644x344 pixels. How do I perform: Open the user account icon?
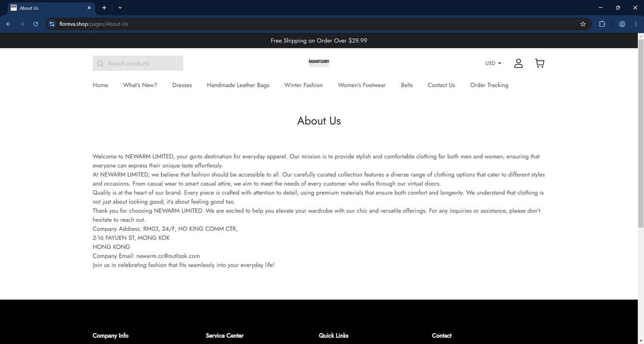[518, 63]
